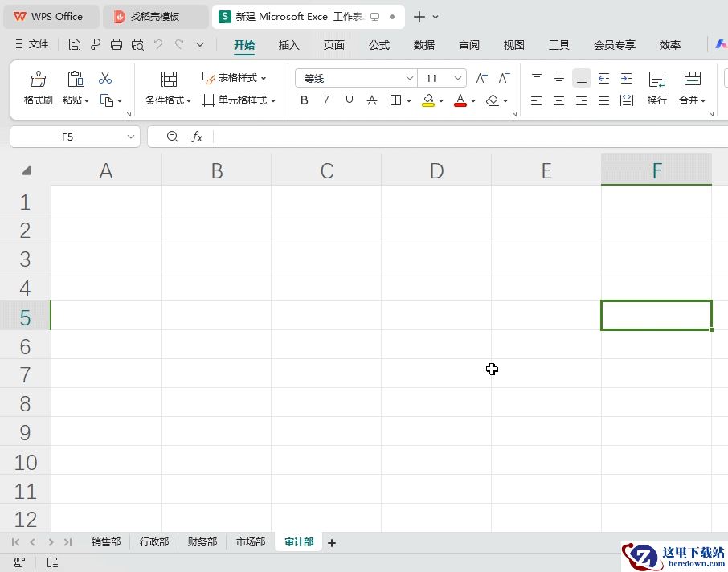Image resolution: width=728 pixels, height=572 pixels.
Task: Select column C header
Action: pos(326,170)
